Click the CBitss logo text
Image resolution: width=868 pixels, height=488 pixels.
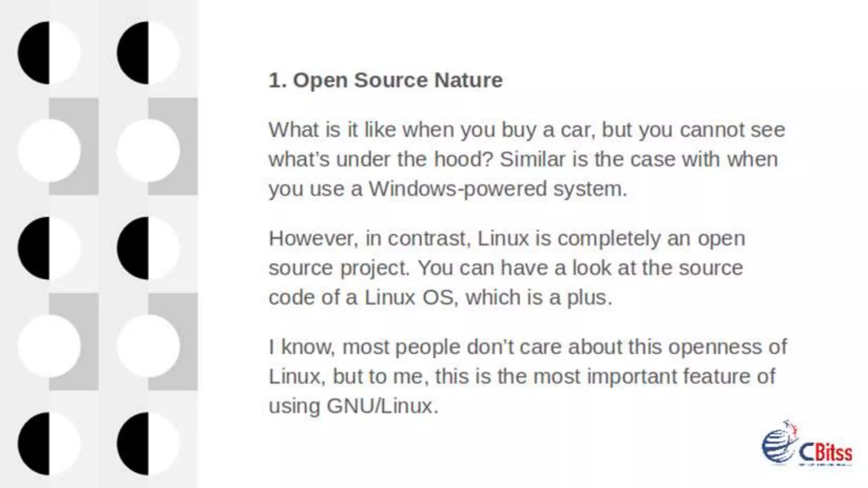(x=826, y=453)
